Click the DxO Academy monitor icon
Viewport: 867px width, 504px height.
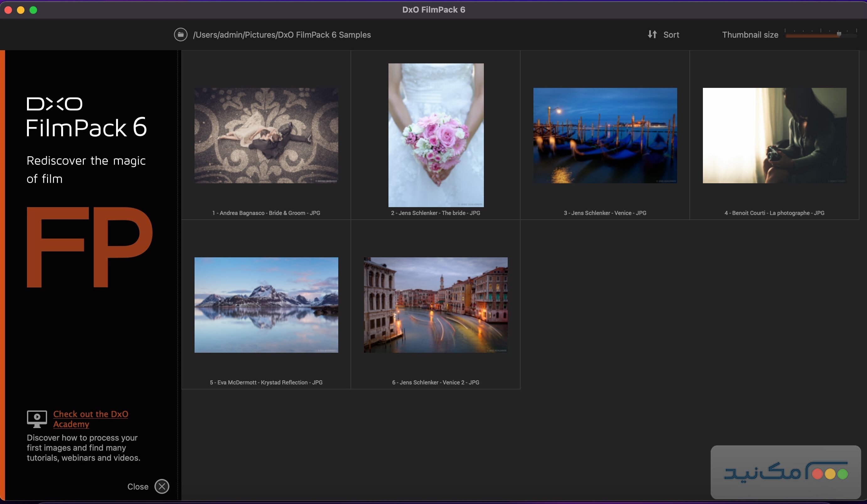(37, 418)
